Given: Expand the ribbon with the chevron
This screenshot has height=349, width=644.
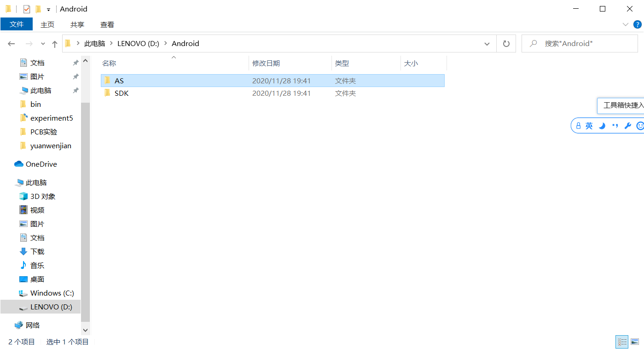Looking at the screenshot, I should (x=626, y=24).
